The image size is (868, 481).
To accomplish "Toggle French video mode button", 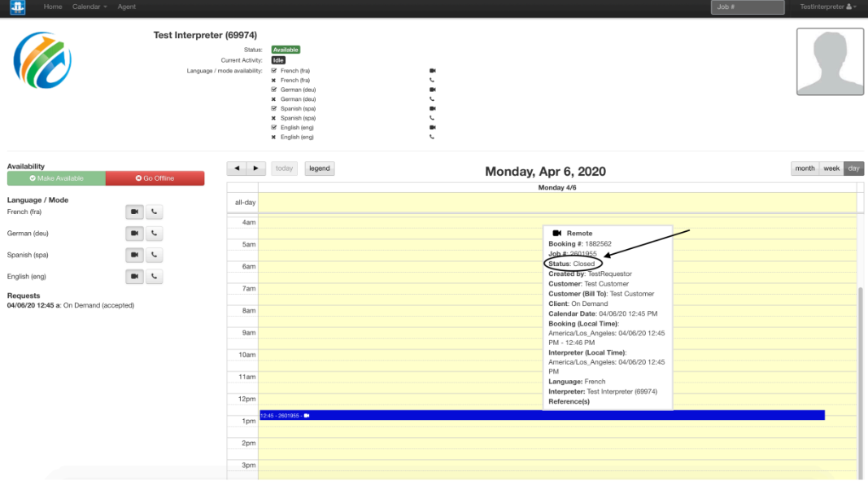I will (x=135, y=212).
